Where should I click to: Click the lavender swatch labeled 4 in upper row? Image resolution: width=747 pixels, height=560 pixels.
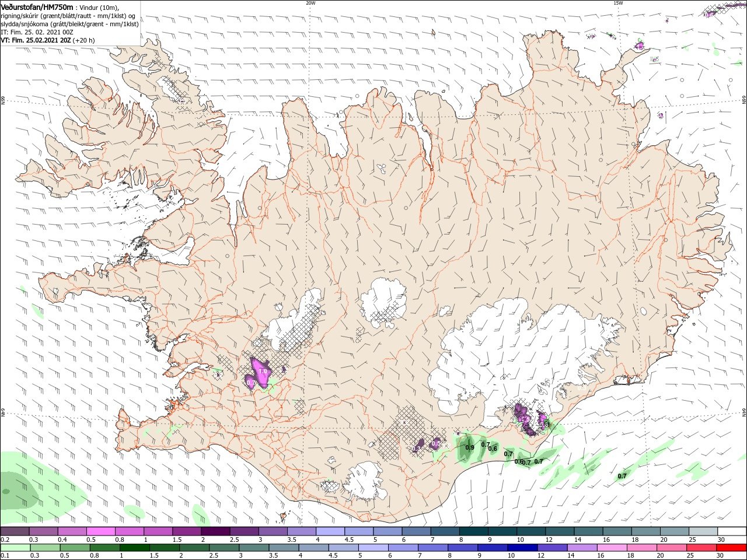[330, 531]
